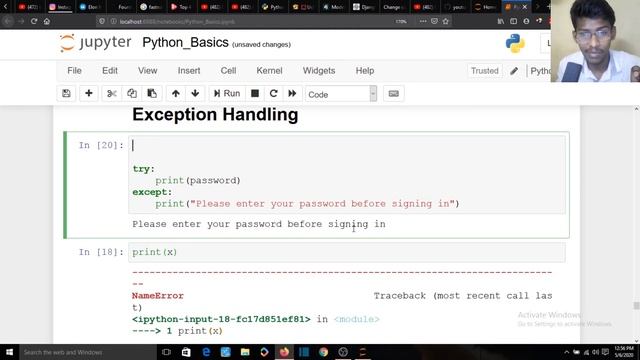
Task: Open the Insert menu
Action: pyautogui.click(x=189, y=71)
